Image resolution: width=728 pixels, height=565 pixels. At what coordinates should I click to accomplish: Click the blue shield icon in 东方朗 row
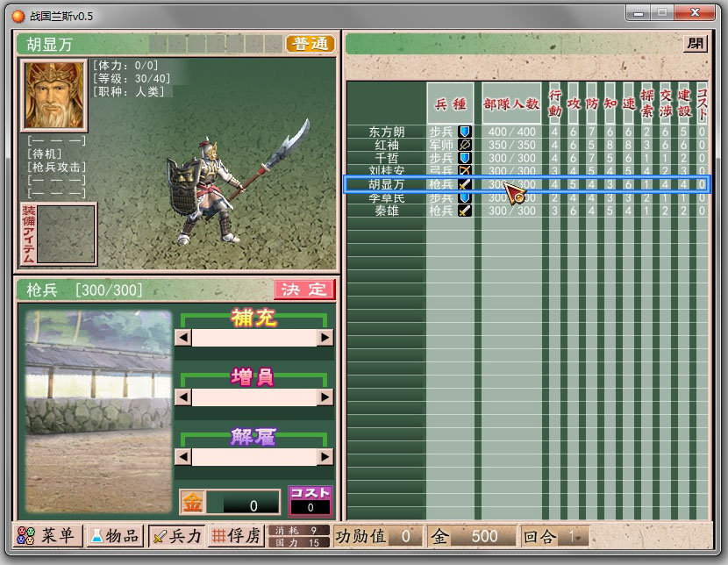coord(465,132)
